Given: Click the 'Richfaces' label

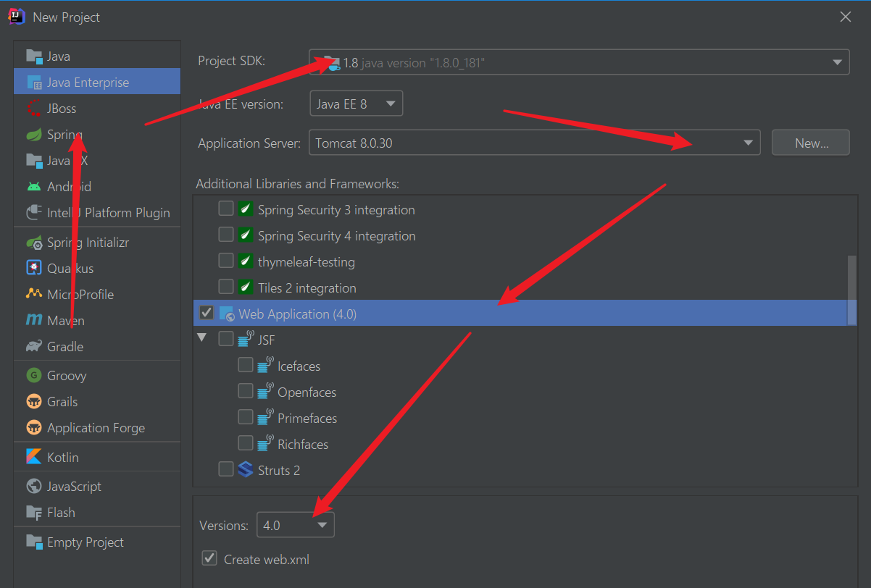Looking at the screenshot, I should tap(303, 444).
